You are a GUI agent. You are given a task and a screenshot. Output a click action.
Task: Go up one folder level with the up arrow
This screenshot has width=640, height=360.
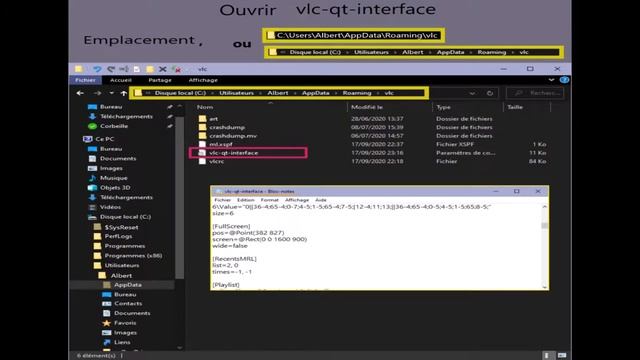(x=124, y=93)
